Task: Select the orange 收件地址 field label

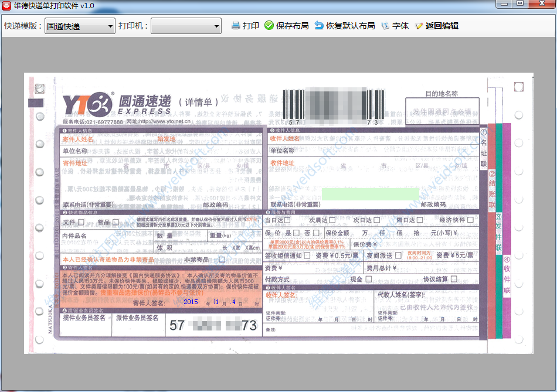Action: (x=282, y=163)
